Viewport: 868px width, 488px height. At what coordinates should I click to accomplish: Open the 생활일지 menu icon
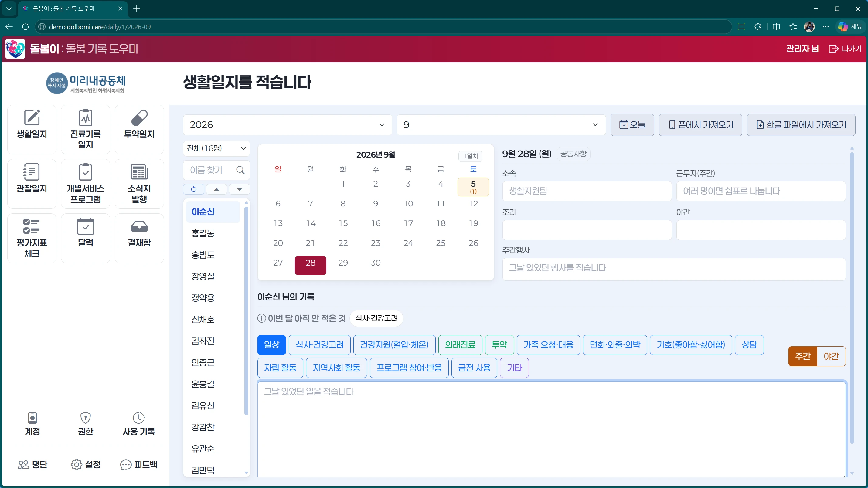32,129
